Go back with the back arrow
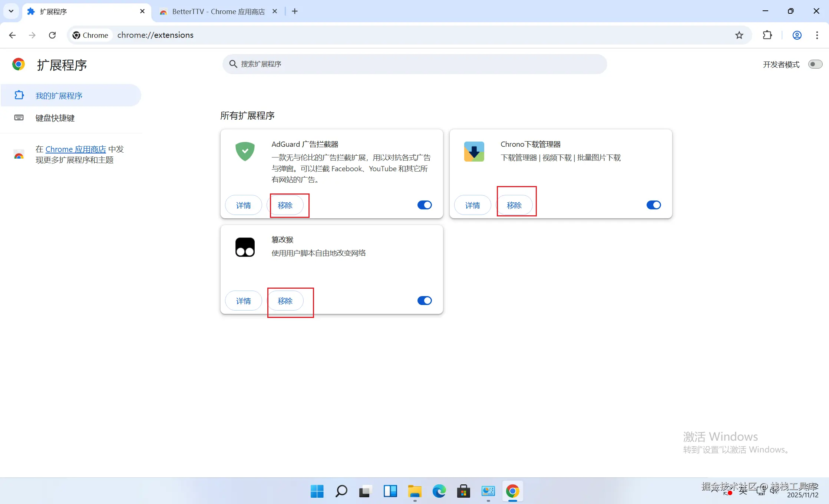 click(12, 35)
